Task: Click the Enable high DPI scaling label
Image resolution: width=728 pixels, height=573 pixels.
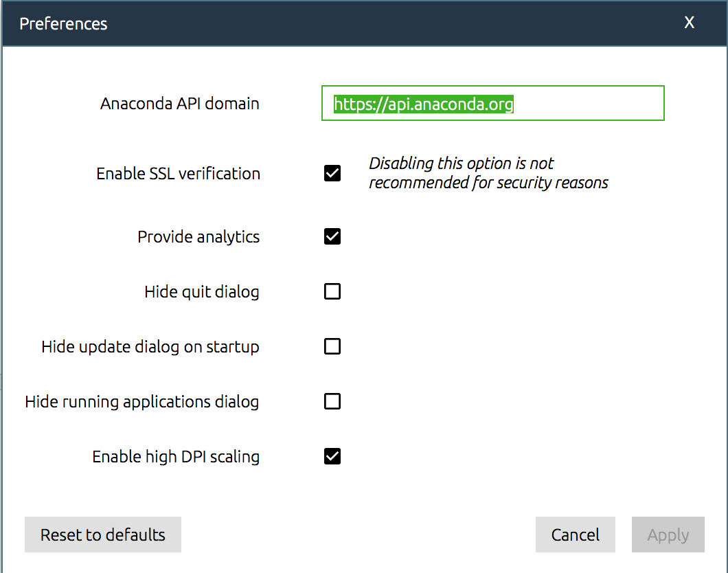Action: [176, 457]
